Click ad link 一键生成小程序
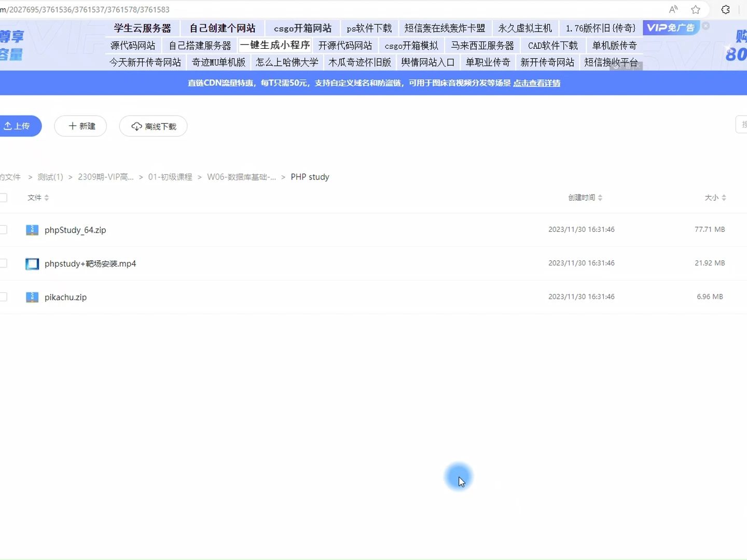Image resolution: width=747 pixels, height=560 pixels. (275, 45)
